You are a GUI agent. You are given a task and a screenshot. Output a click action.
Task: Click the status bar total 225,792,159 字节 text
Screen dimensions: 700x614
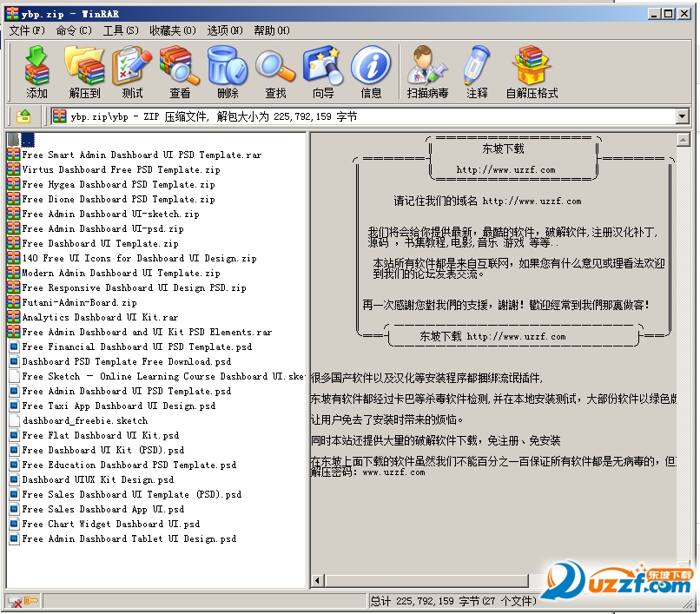click(x=453, y=601)
